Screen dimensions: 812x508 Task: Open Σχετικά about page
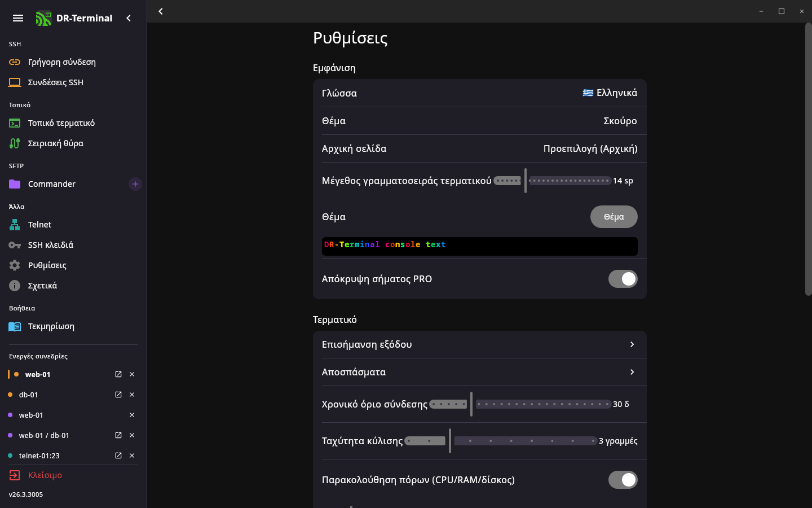pyautogui.click(x=73, y=286)
